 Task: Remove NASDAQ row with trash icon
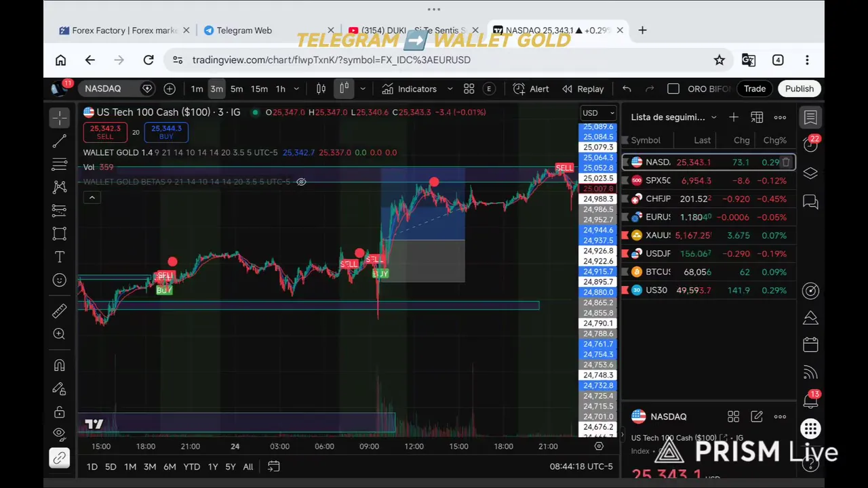tap(786, 163)
